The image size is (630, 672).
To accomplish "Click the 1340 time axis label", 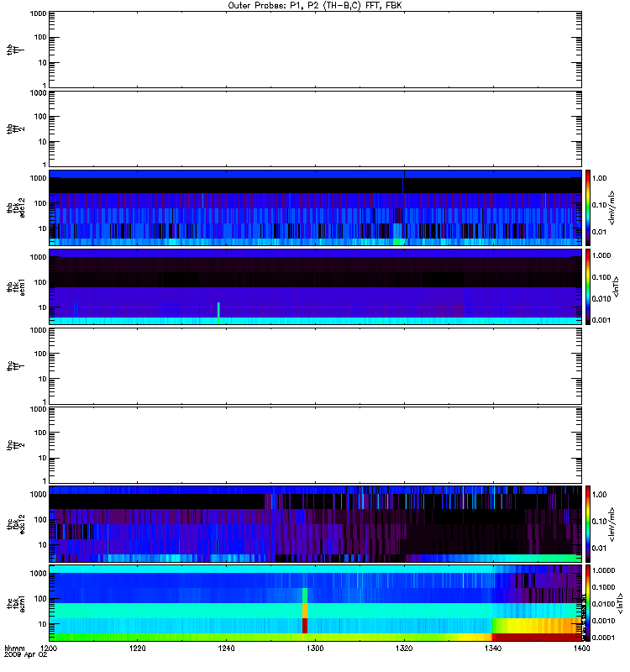I will point(492,648).
